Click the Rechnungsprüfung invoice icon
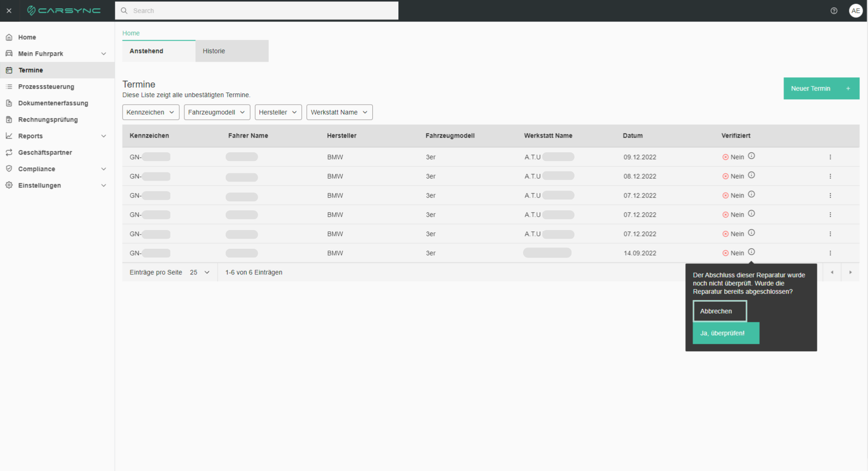 pyautogui.click(x=9, y=119)
